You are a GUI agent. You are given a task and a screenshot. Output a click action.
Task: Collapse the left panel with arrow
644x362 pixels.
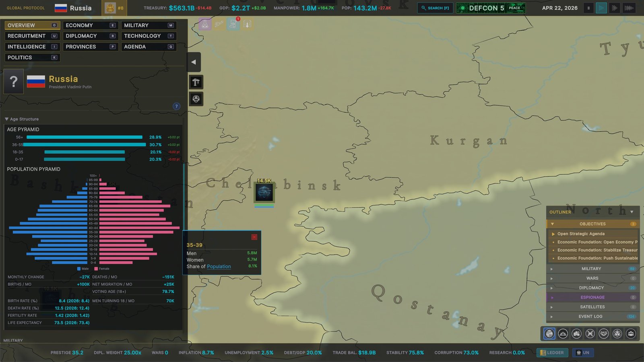(194, 62)
